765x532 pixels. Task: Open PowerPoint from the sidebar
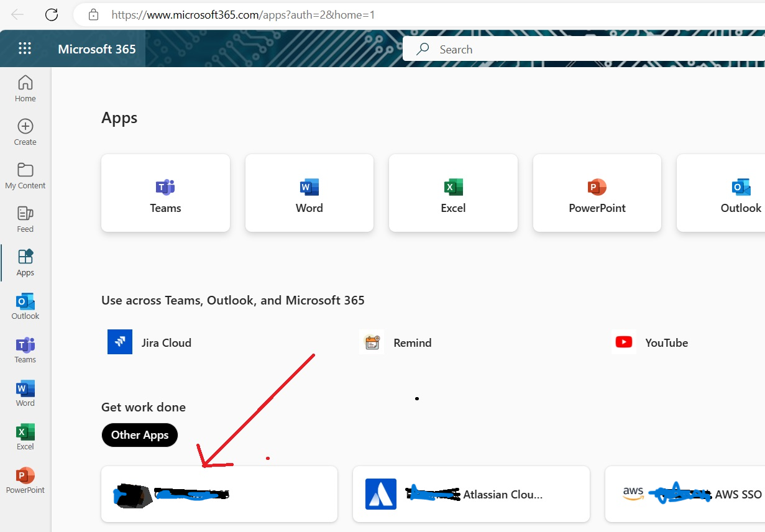(25, 480)
